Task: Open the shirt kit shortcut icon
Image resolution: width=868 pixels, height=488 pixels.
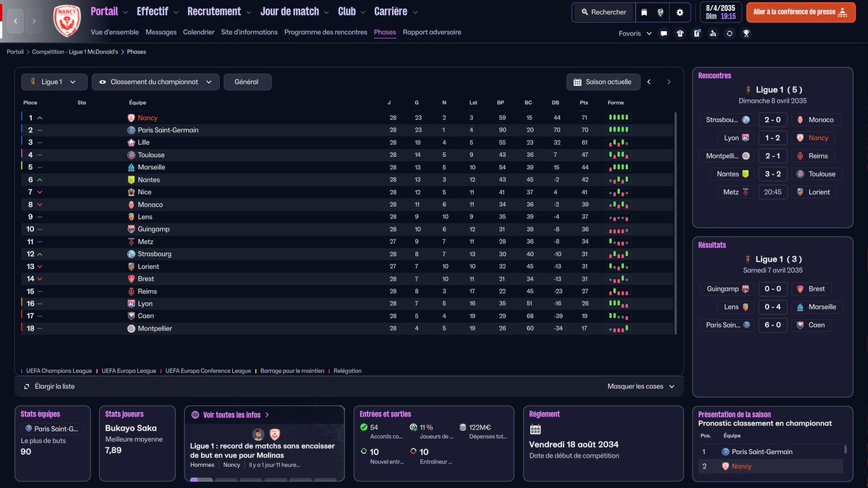Action: coord(680,33)
